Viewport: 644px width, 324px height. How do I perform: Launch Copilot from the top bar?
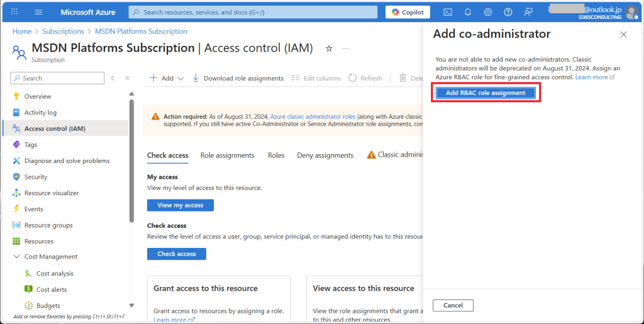[x=408, y=12]
